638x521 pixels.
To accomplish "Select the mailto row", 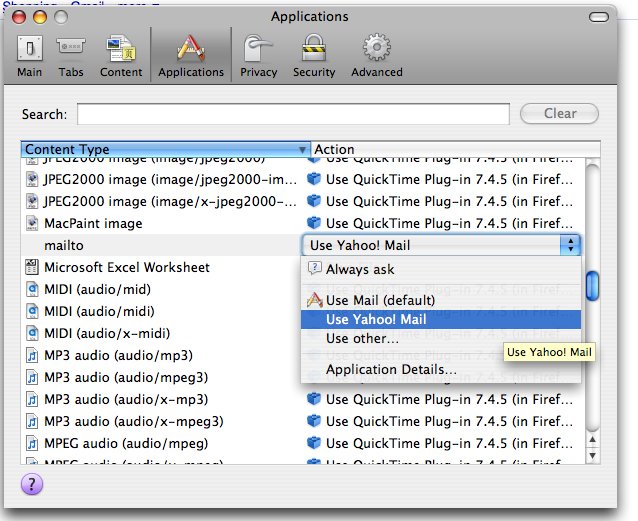I will [x=161, y=245].
